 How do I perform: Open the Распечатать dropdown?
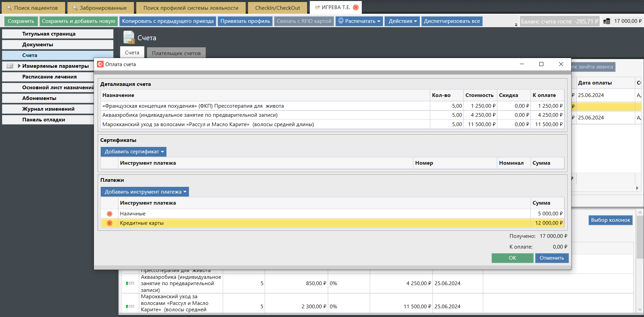click(359, 21)
